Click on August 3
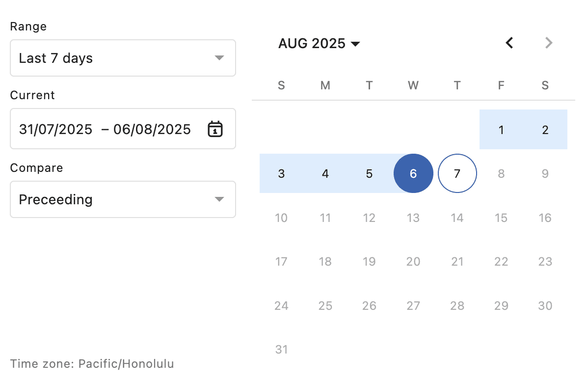 (x=281, y=174)
